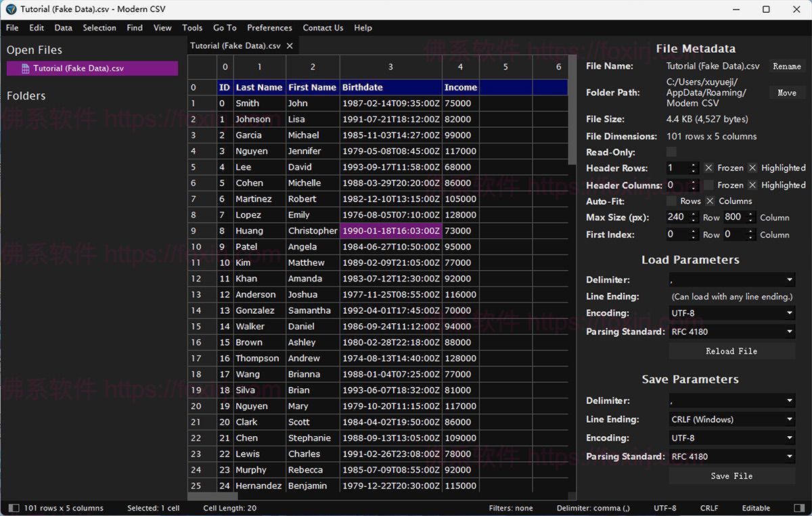The width and height of the screenshot is (812, 516).
Task: Click the Rename button next to File Name
Action: [x=786, y=66]
